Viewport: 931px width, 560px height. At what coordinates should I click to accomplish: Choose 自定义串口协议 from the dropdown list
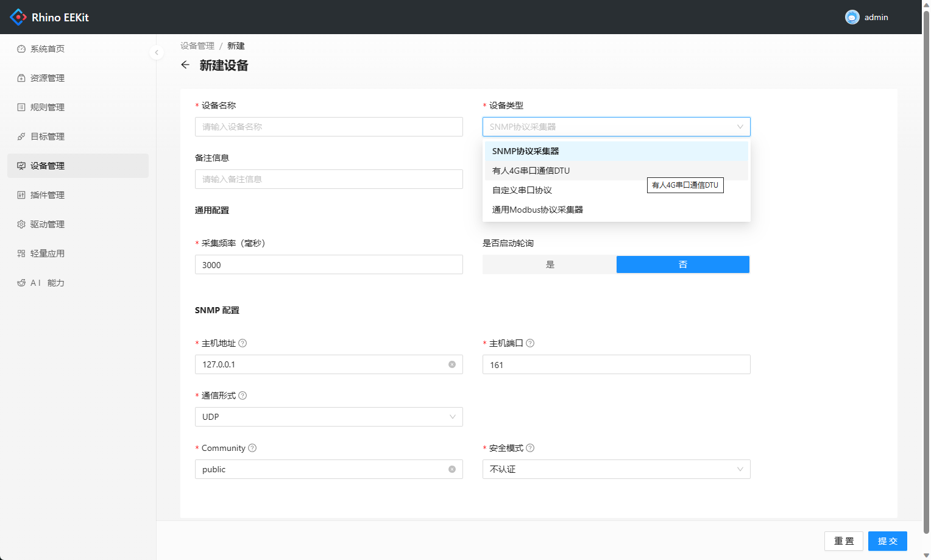(x=617, y=190)
